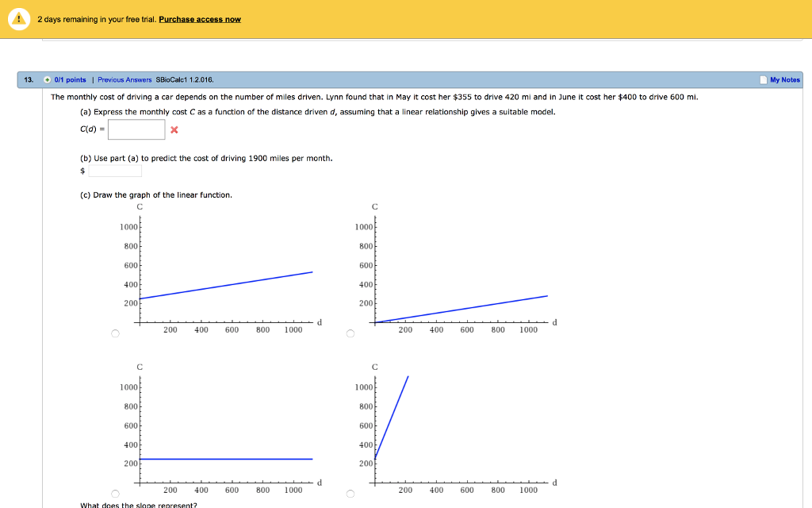
Task: Click the red X incorrect mark
Action: pos(174,130)
